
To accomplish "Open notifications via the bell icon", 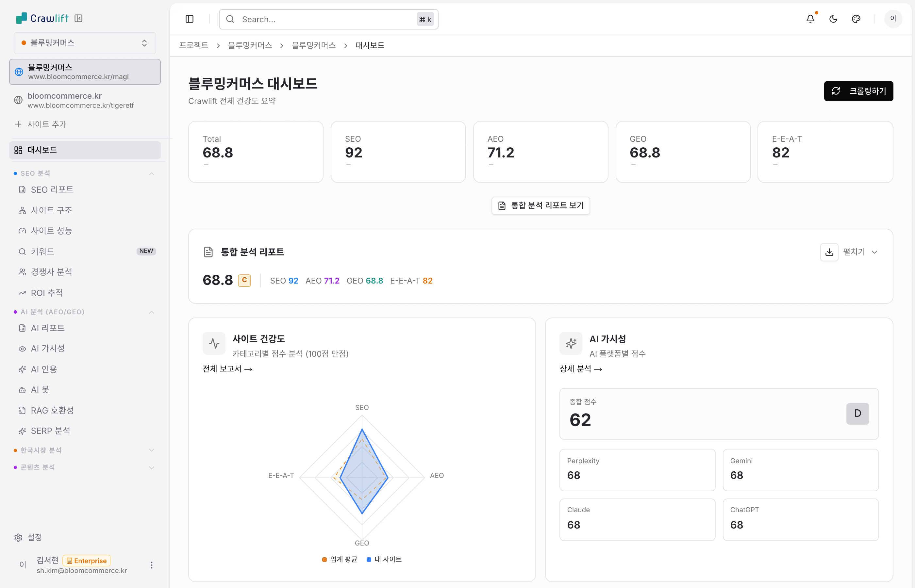I will pyautogui.click(x=810, y=19).
